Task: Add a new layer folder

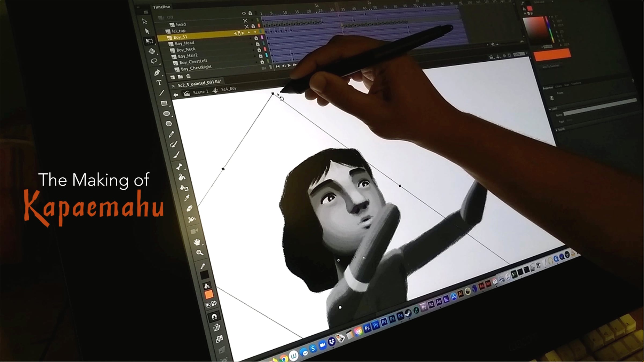Action: [x=180, y=77]
